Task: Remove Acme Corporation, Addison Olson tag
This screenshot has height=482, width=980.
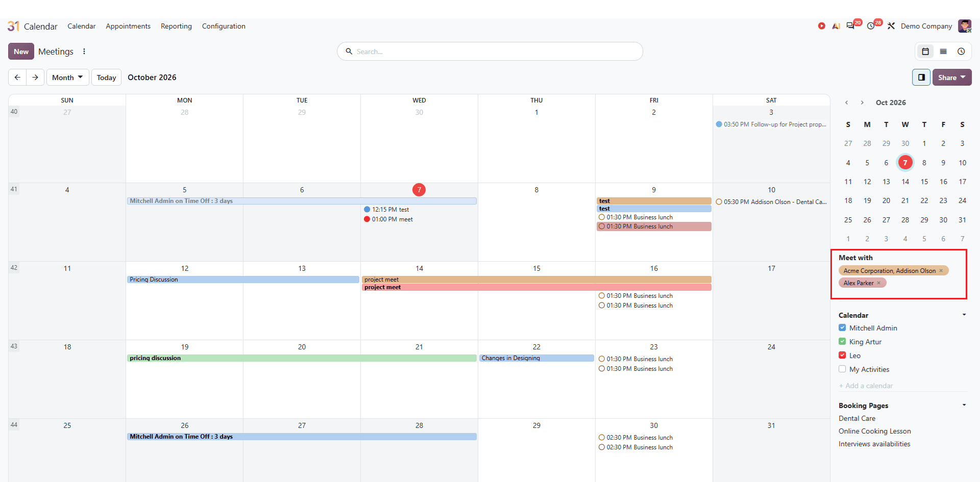Action: pos(941,271)
